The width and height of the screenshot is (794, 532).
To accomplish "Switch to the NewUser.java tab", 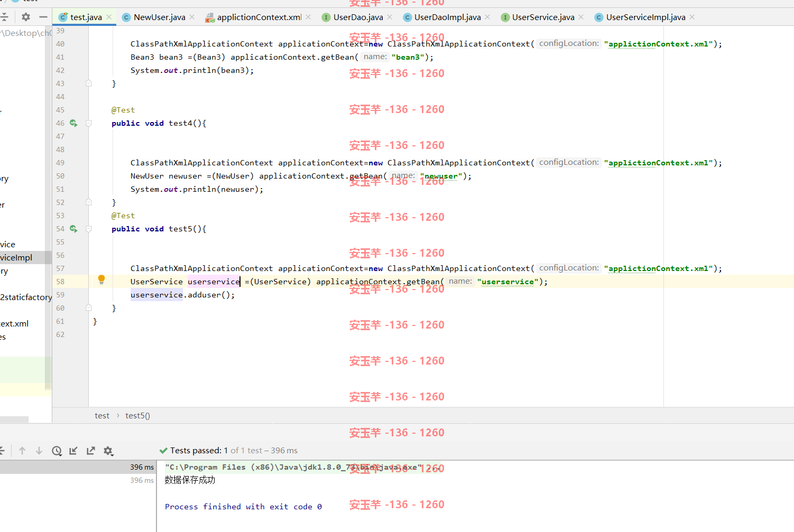I will 160,17.
